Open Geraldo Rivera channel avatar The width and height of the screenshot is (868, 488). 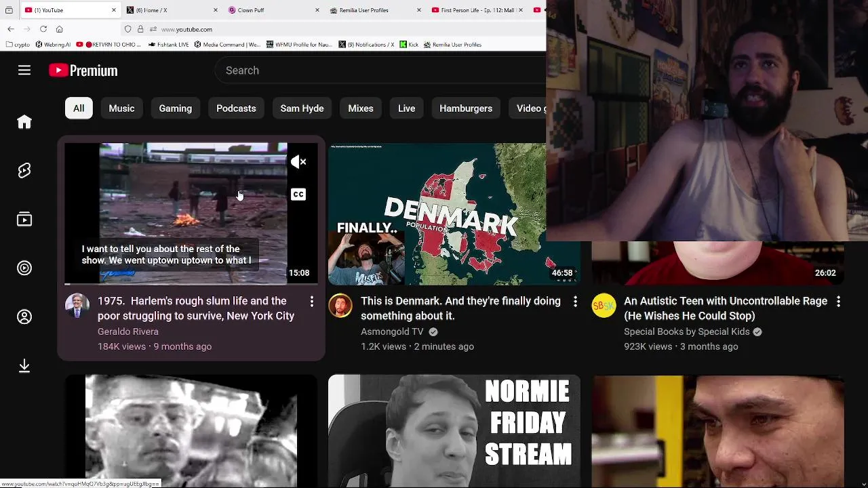pyautogui.click(x=77, y=306)
